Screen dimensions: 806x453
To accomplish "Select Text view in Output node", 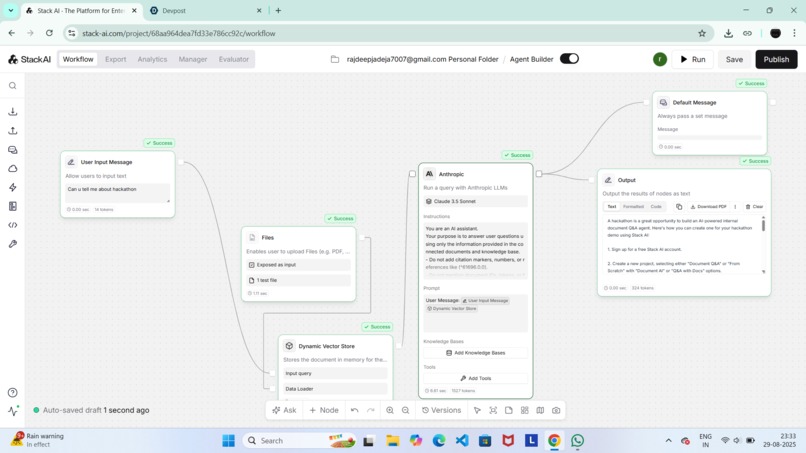I will [x=612, y=207].
